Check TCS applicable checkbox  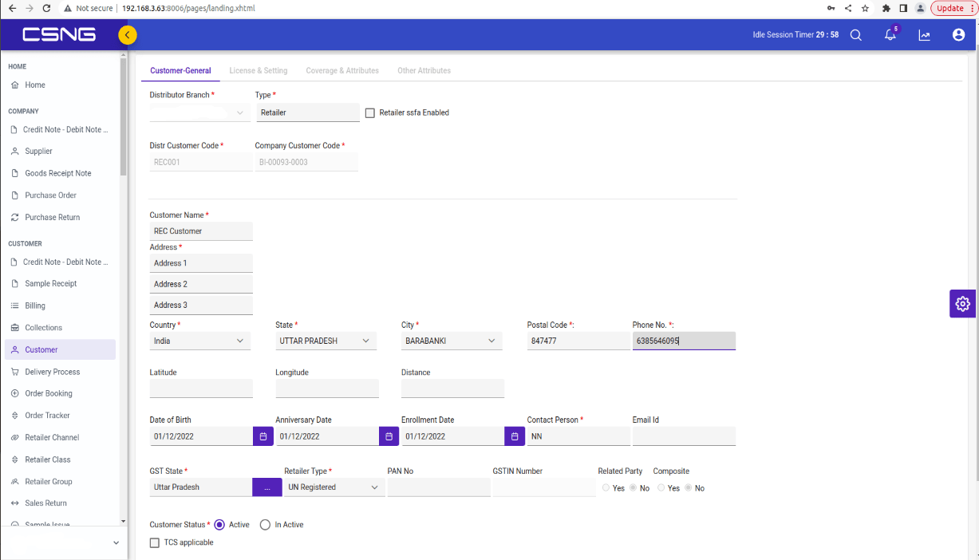pos(155,543)
